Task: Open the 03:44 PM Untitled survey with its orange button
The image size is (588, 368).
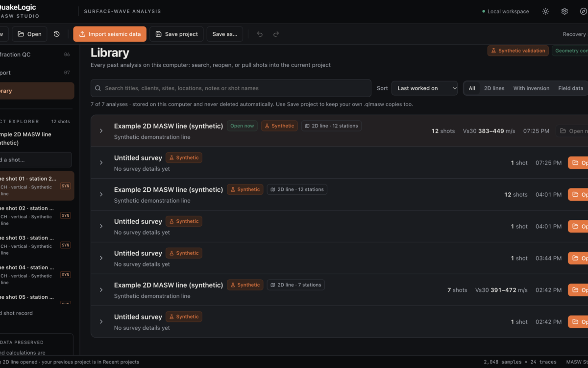Action: (578, 258)
